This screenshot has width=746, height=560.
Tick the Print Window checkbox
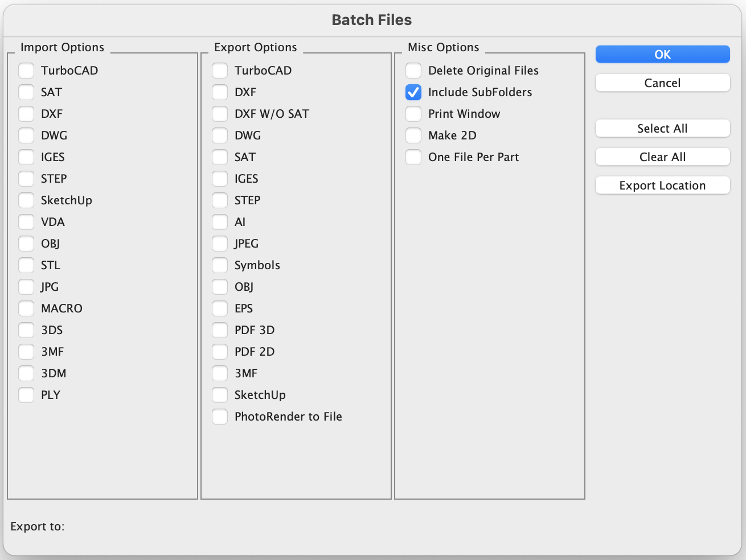tap(413, 114)
